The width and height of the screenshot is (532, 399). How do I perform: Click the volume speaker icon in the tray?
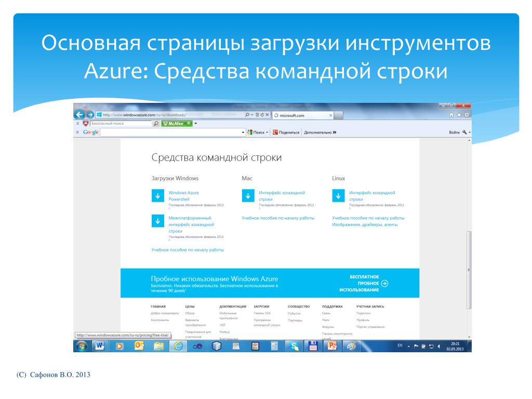tap(438, 347)
